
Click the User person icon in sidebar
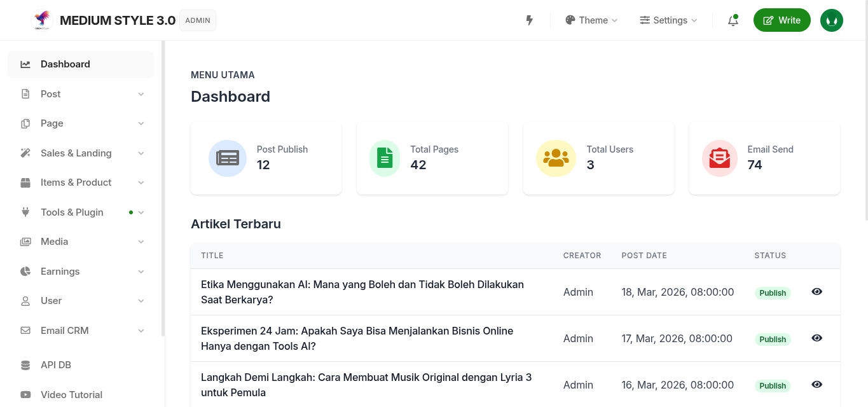click(25, 301)
